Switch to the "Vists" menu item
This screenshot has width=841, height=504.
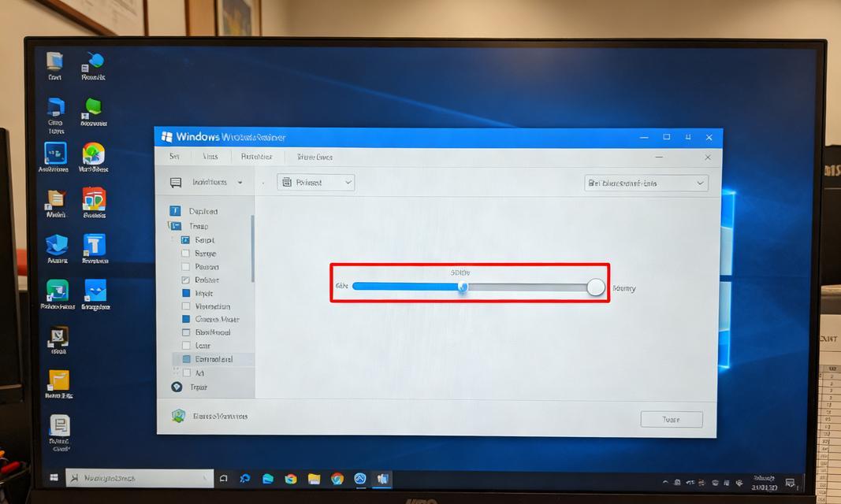[210, 157]
